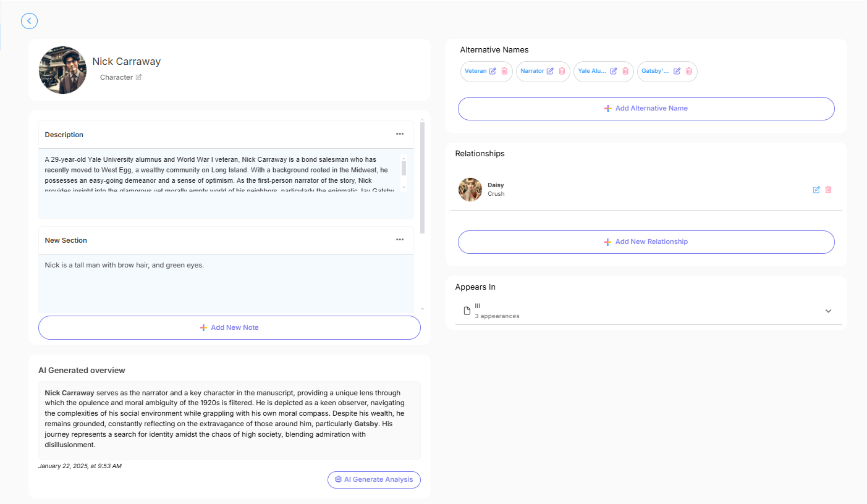867x504 pixels.
Task: Delete the Gatsby's alternative name
Action: [688, 71]
